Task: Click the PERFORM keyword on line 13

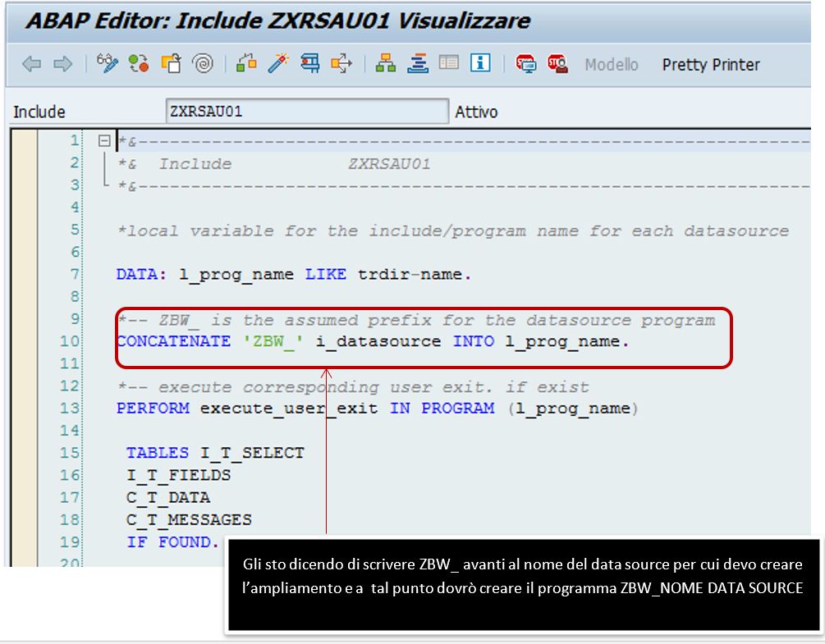Action: click(x=154, y=408)
